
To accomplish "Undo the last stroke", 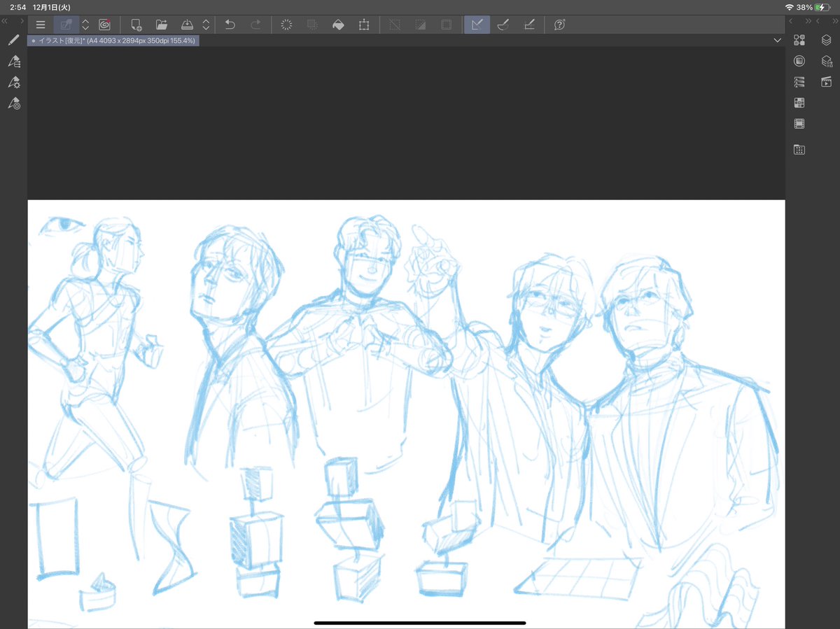I will pyautogui.click(x=230, y=24).
